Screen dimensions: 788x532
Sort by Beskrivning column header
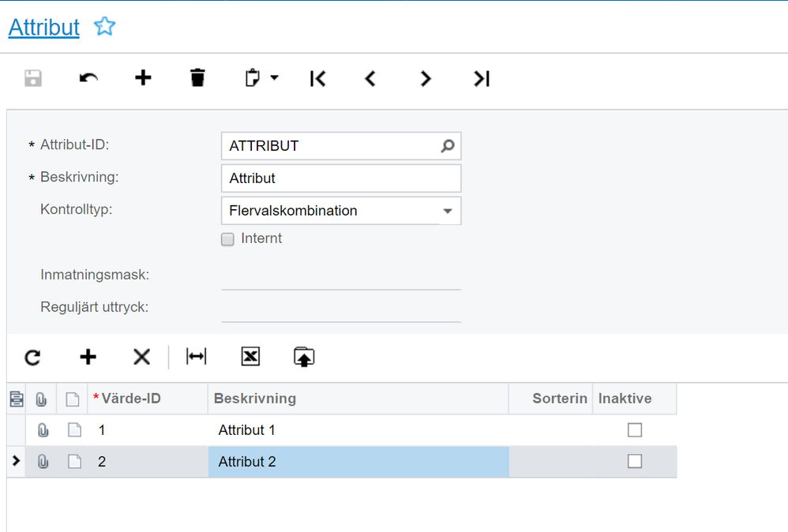point(358,399)
